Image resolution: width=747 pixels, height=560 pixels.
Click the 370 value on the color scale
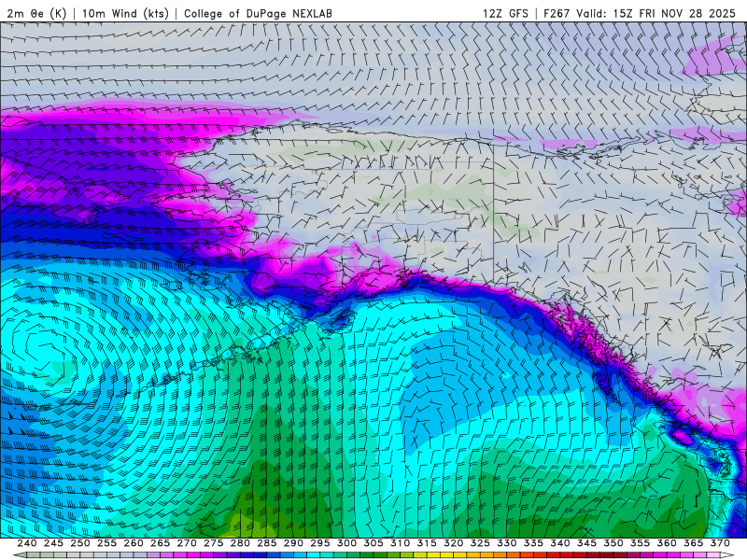[x=720, y=543]
